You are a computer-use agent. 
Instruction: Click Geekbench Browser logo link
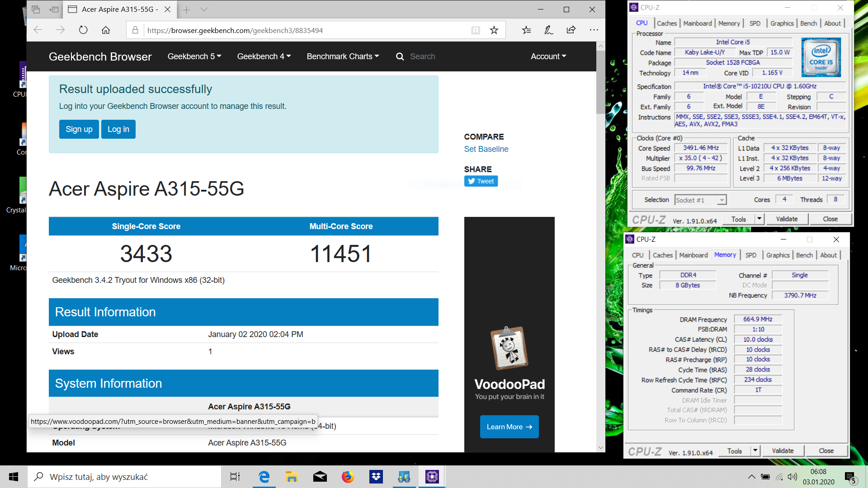(x=100, y=56)
